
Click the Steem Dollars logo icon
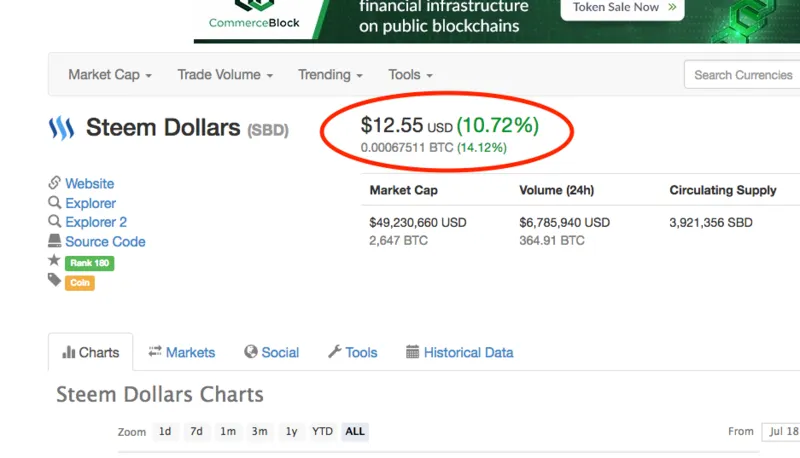(x=61, y=128)
